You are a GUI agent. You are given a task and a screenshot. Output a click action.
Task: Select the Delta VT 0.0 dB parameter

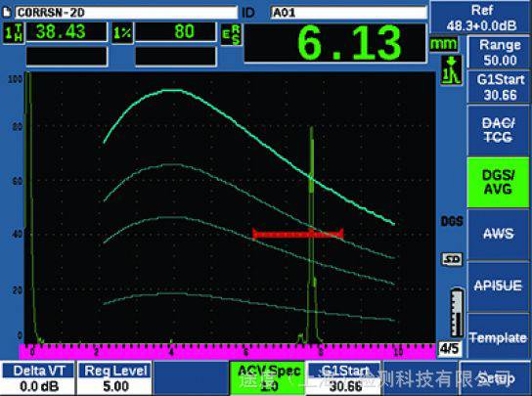tap(39, 378)
